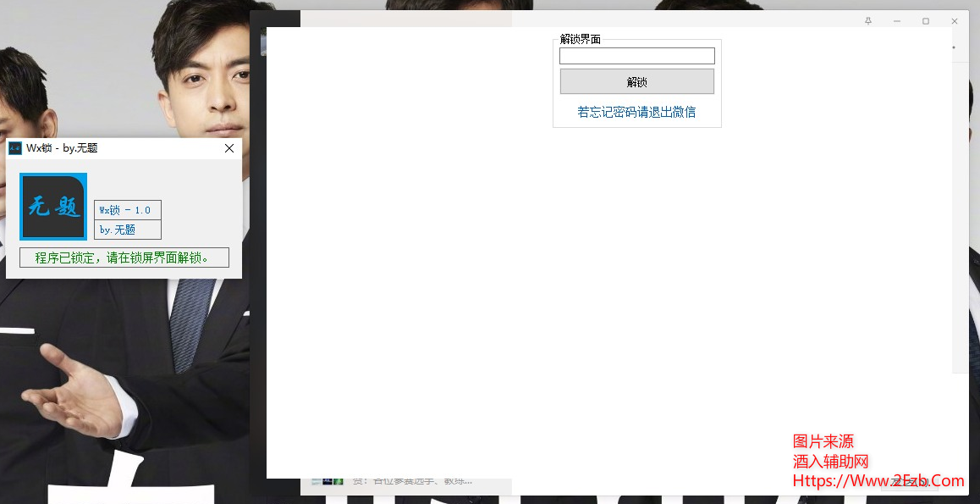The height and width of the screenshot is (504, 980).
Task: Click the password input field in 解锁界面
Action: [636, 56]
